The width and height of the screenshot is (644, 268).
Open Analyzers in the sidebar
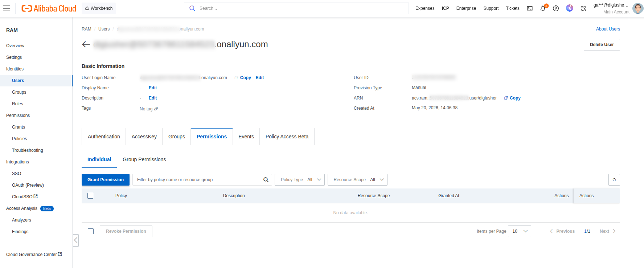coord(21,220)
